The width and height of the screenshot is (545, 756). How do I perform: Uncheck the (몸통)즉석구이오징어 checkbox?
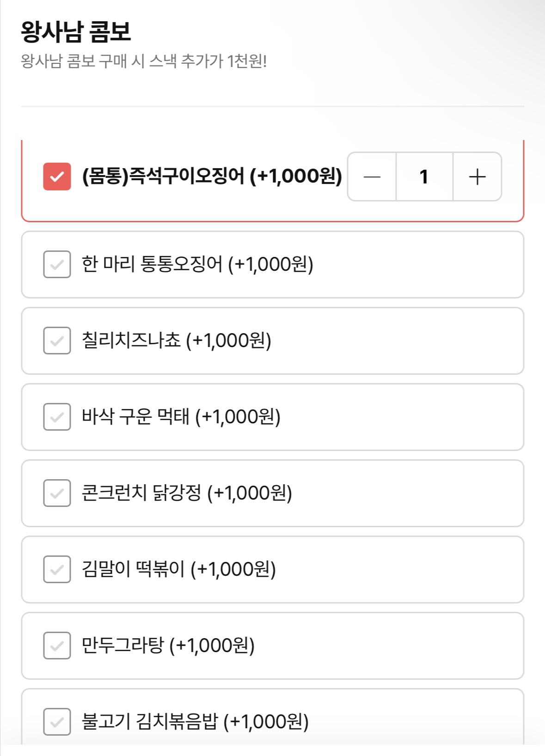57,177
